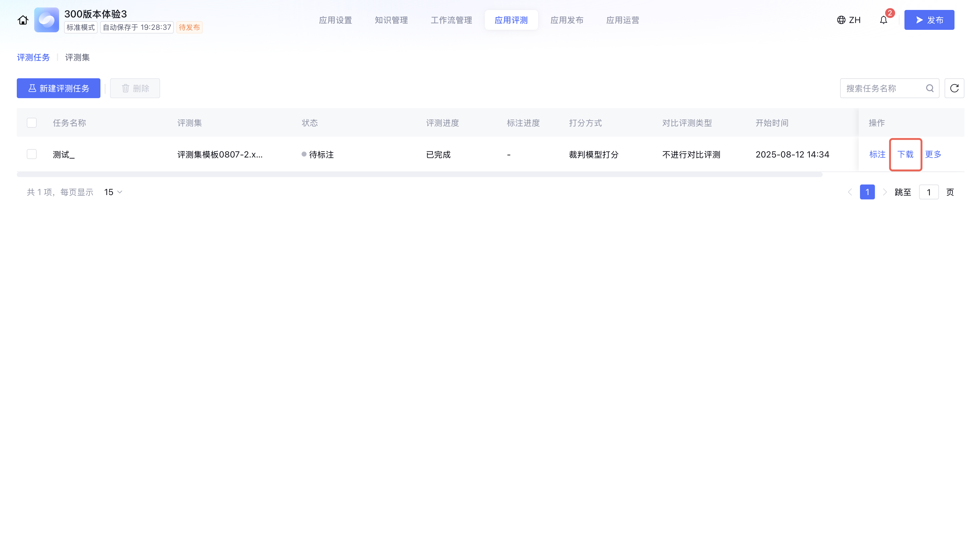Screen dimensions: 980x533
Task: Go to next page arrow
Action: (x=885, y=192)
